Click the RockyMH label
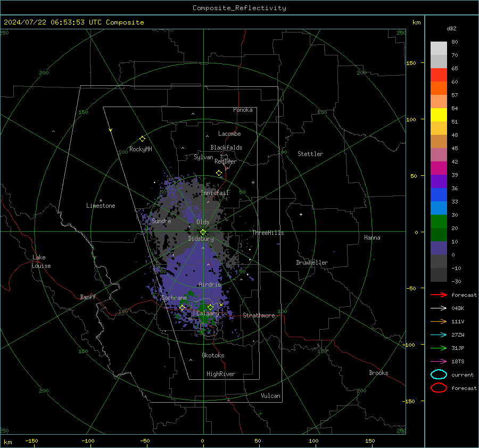The height and width of the screenshot is (448, 479). coord(141,149)
